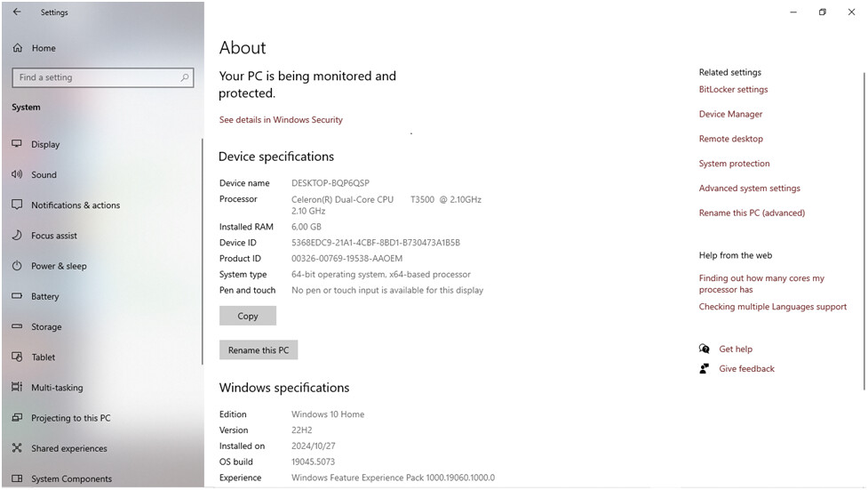868x490 pixels.
Task: Open Advanced system settings link
Action: pos(749,189)
